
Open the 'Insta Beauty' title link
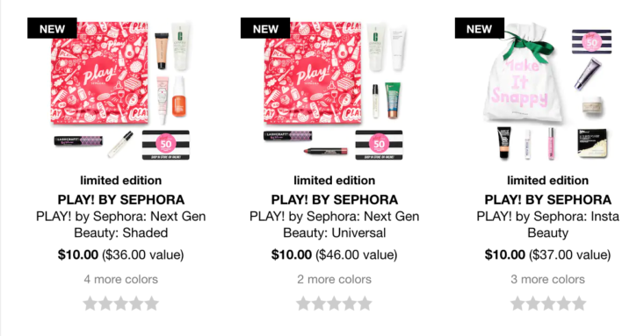(548, 225)
